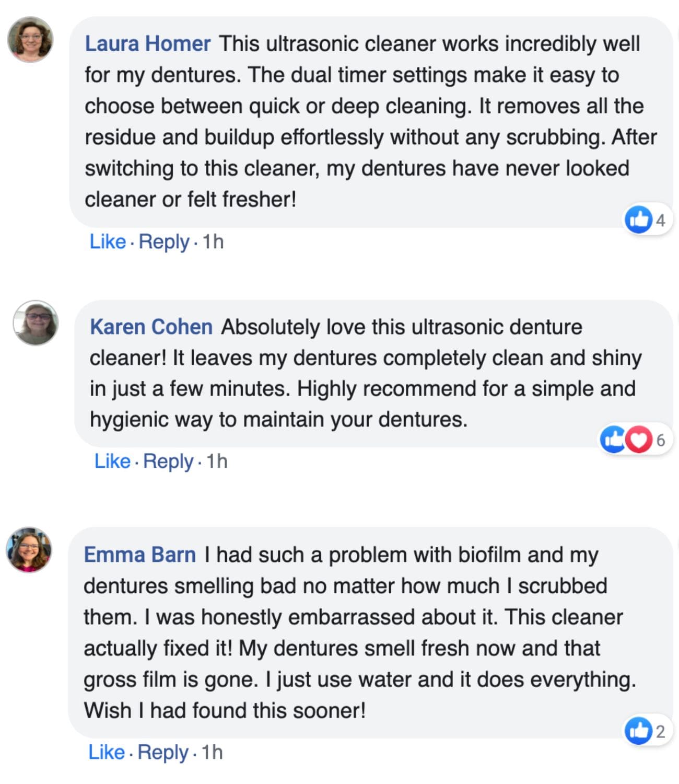Screen dimensions: 679x784
Task: Click the 1h timestamp under Karen's comment
Action: pos(217,462)
